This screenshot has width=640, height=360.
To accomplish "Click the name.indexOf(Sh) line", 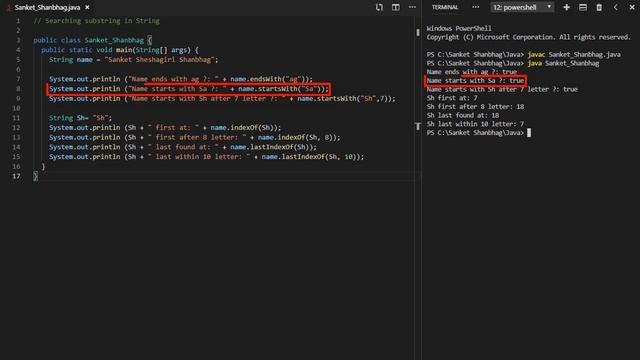I will tap(165, 127).
